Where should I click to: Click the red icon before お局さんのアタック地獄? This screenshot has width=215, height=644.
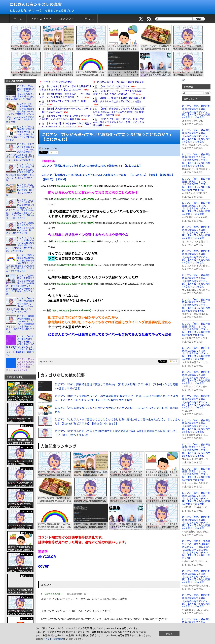coord(94,82)
